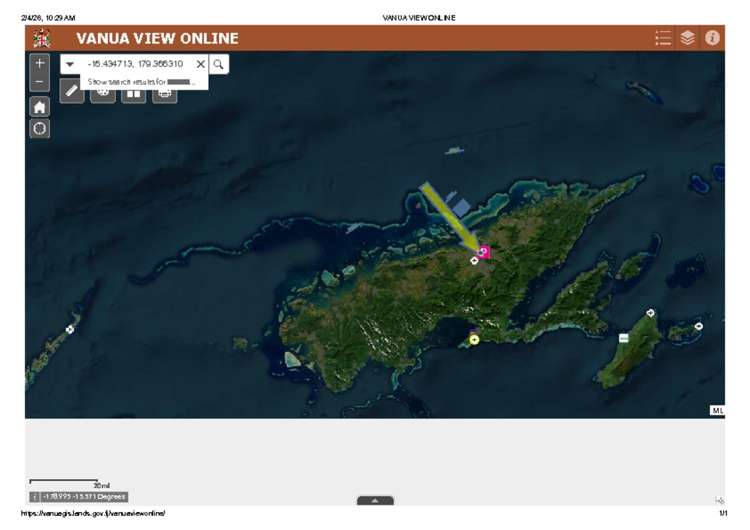
Task: Expand the bottom attribute table arrow
Action: click(375, 500)
